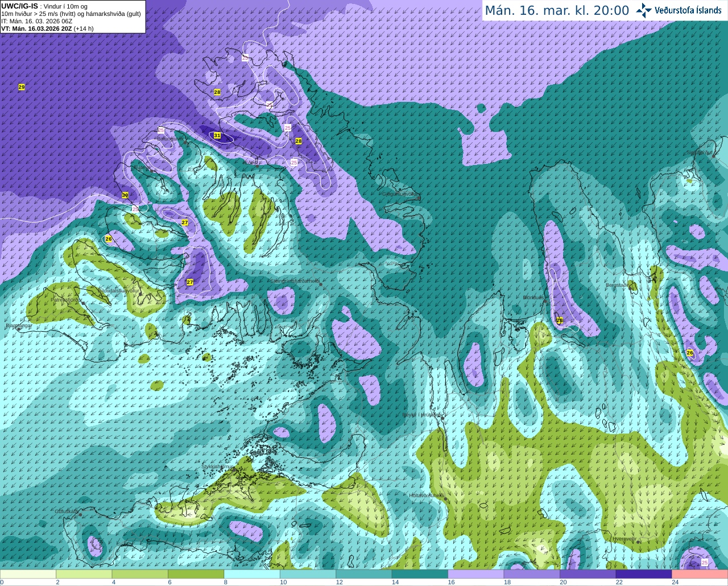Click the Blönduós station label
This screenshot has height=586, width=728.
click(x=533, y=298)
